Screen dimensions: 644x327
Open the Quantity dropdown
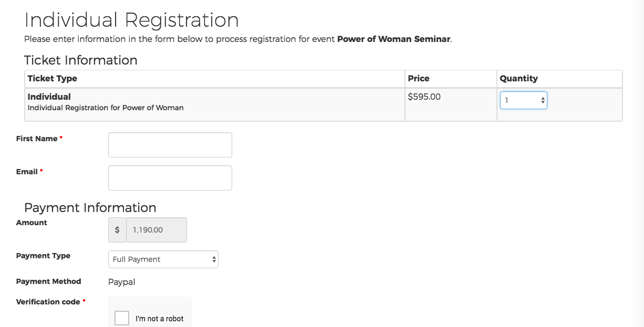523,100
